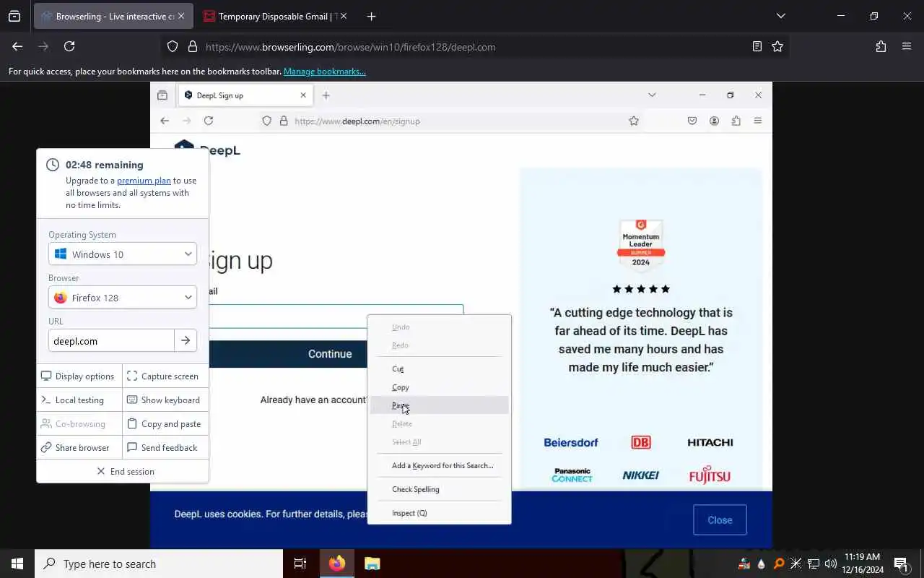Click the outer tracking protection shield icon
Viewport: 924px width, 578px height.
point(173,47)
